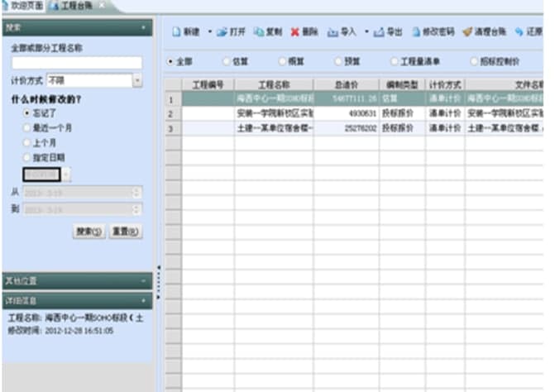Click the 清理台账 broom icon
This screenshot has width=555, height=392.
pyautogui.click(x=467, y=32)
